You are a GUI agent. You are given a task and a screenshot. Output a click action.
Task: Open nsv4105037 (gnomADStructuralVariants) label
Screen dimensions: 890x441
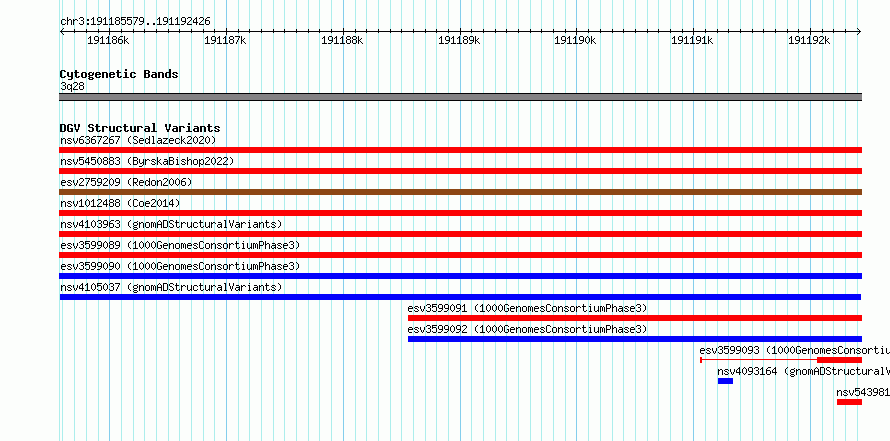point(171,287)
